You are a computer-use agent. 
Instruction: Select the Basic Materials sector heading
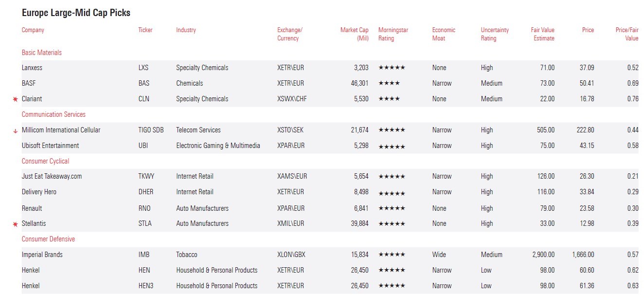pyautogui.click(x=42, y=53)
